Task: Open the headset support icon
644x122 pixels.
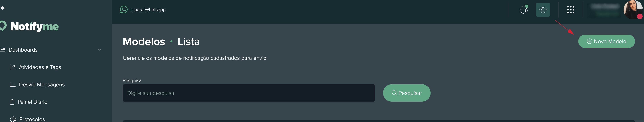Action: (x=523, y=10)
